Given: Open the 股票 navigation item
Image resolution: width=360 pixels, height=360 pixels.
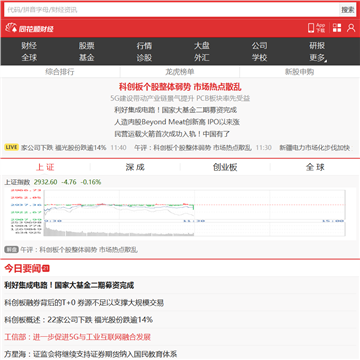Looking at the screenshot, I should tap(86, 46).
